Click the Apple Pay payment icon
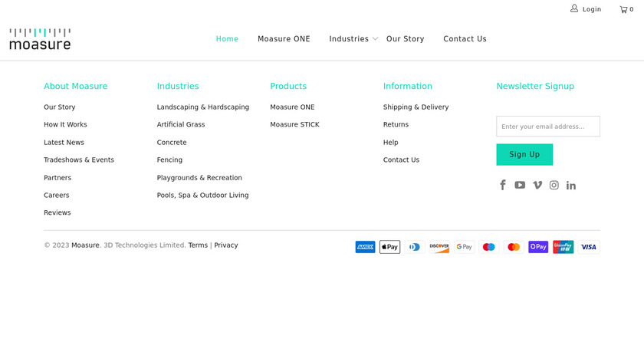Image resolution: width=644 pixels, height=362 pixels. 389,247
